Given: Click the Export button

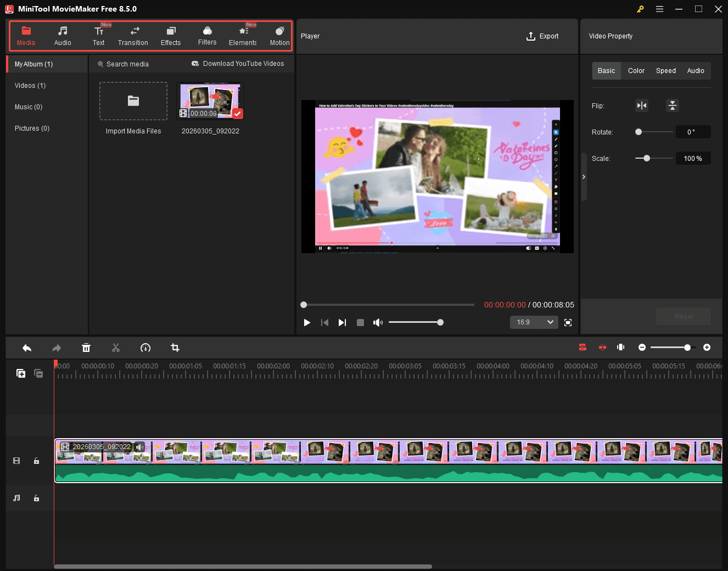Looking at the screenshot, I should pyautogui.click(x=542, y=36).
